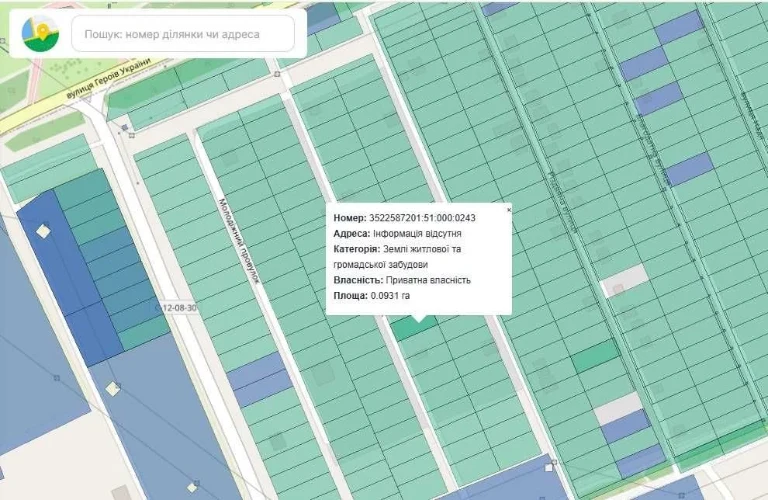
Task: Click the 'Приватна власність' ownership value
Action: tap(428, 280)
